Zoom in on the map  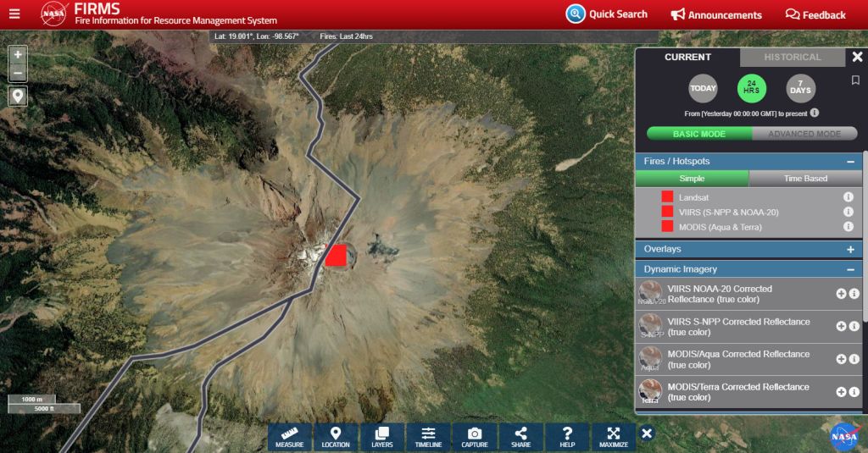click(x=18, y=54)
